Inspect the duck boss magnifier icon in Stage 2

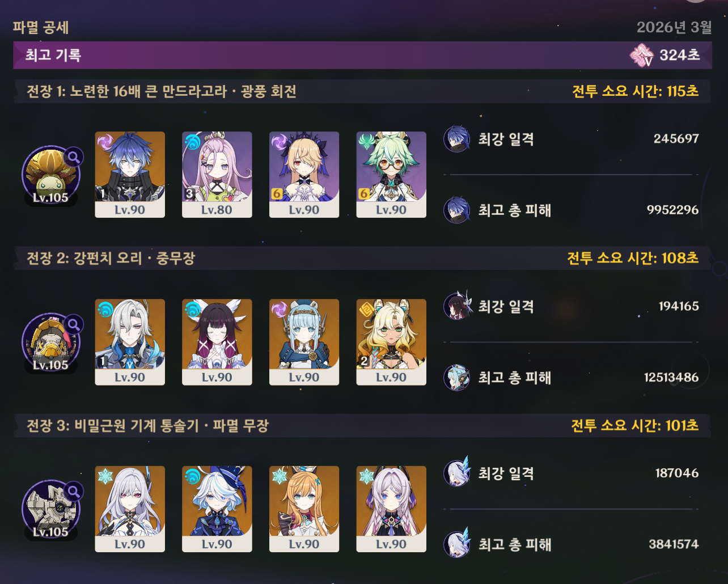coord(74,324)
